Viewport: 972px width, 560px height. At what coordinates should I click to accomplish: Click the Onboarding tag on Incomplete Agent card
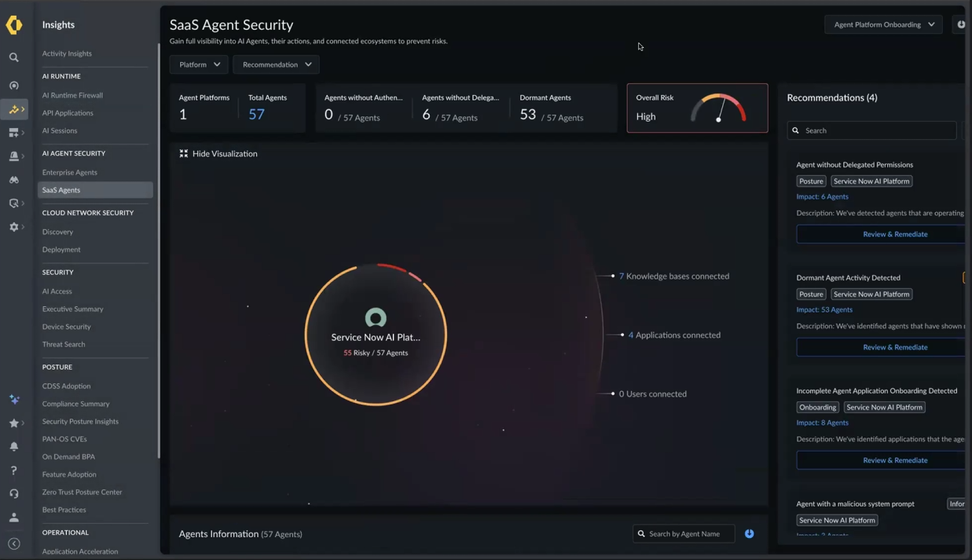point(818,408)
